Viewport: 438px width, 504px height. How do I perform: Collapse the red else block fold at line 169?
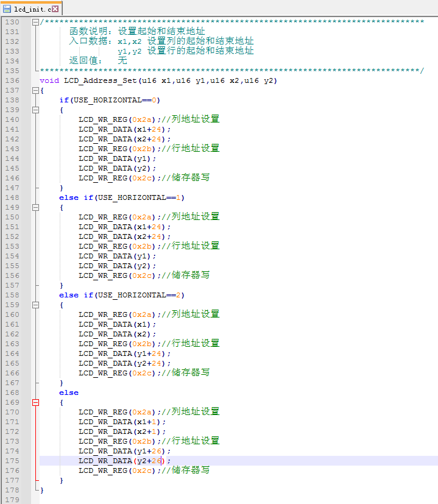[x=36, y=402]
